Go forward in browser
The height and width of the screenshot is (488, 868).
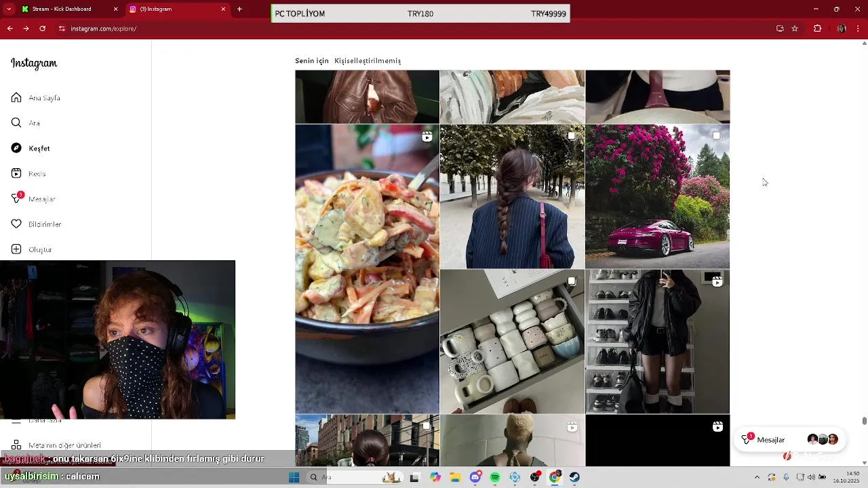26,28
